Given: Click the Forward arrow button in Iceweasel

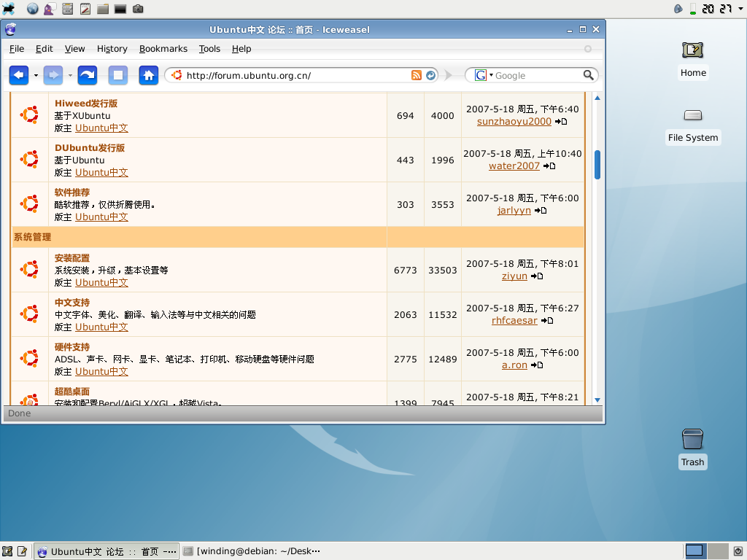Looking at the screenshot, I should 53,75.
